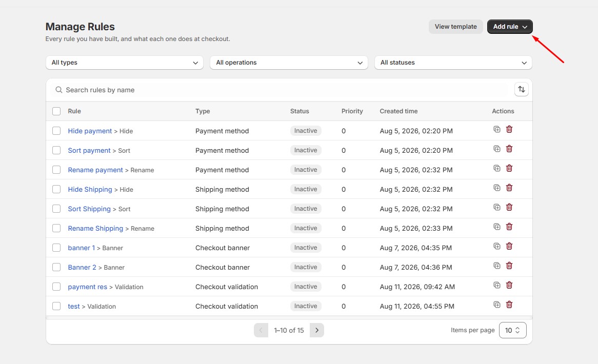Duplicate the Rename payment rule
This screenshot has width=598, height=364.
[496, 168]
